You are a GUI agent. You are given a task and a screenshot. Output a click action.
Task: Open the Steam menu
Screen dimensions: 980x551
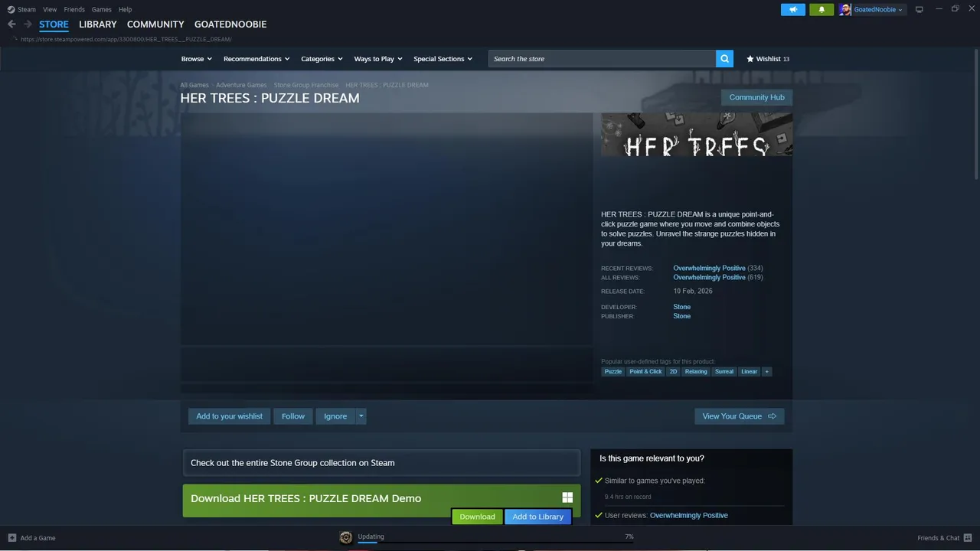pos(27,9)
